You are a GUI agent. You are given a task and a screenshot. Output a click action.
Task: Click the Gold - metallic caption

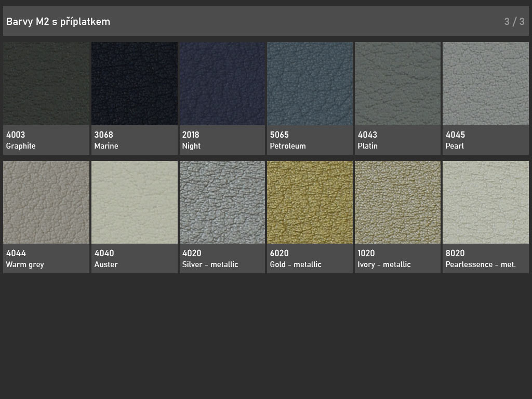(x=296, y=264)
